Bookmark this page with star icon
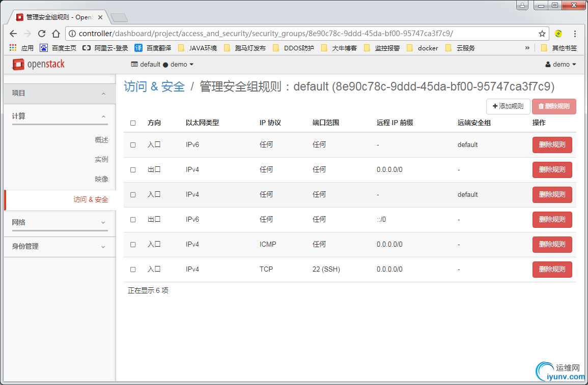This screenshot has width=588, height=385. 542,34
